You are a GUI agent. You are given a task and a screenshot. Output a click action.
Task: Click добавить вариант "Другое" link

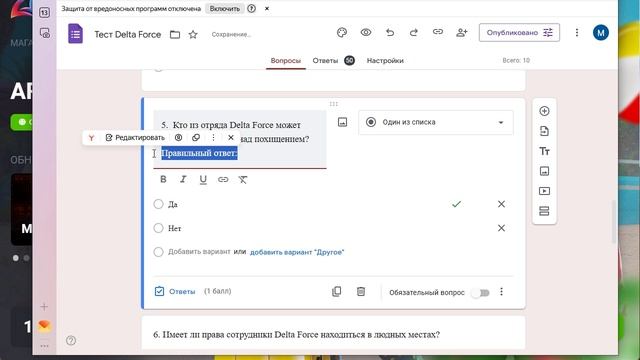pyautogui.click(x=297, y=252)
